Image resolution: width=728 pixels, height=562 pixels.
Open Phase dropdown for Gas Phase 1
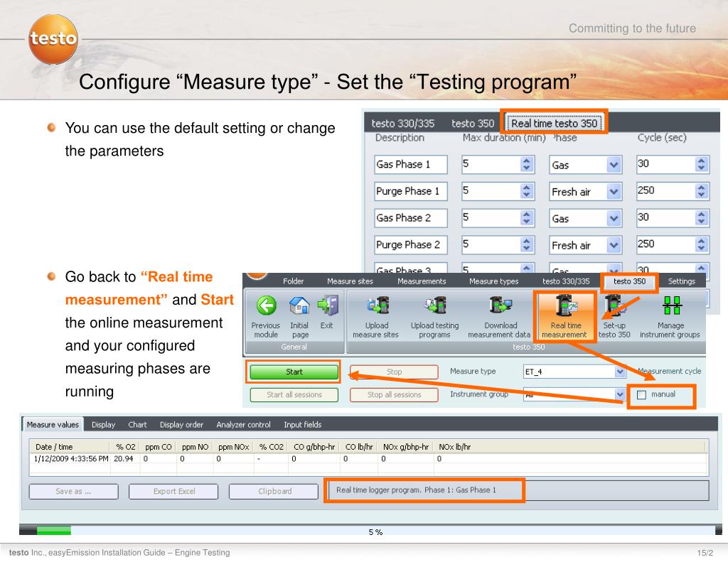614,165
